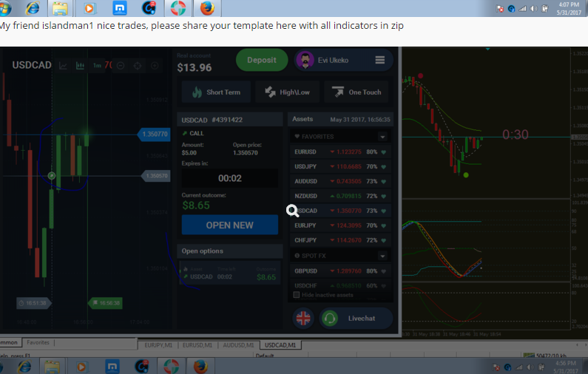
Task: Click the green Livechat headset icon
Action: 330,318
